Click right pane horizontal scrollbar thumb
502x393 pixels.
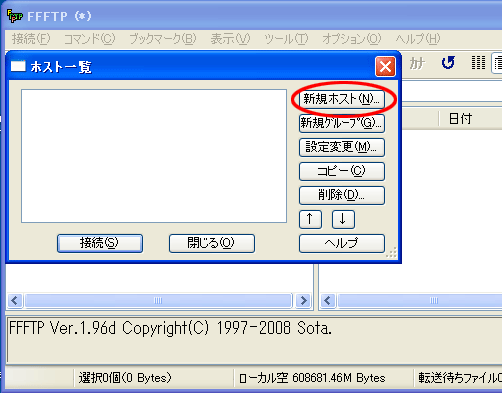[420, 301]
